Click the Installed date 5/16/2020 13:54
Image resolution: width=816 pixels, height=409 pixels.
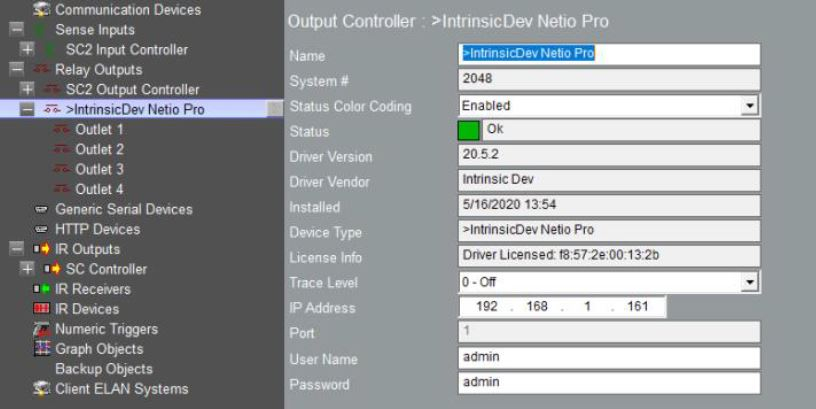pyautogui.click(x=509, y=204)
